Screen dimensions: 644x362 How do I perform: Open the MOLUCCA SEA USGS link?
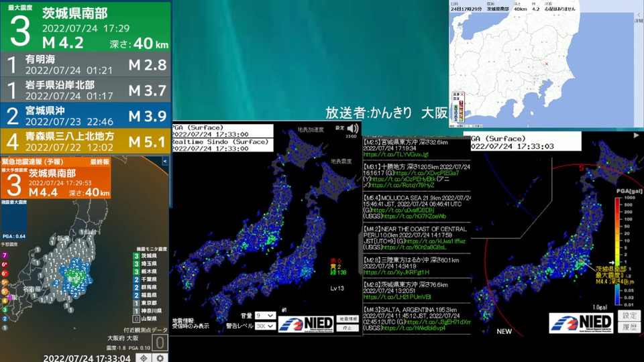click(x=414, y=216)
